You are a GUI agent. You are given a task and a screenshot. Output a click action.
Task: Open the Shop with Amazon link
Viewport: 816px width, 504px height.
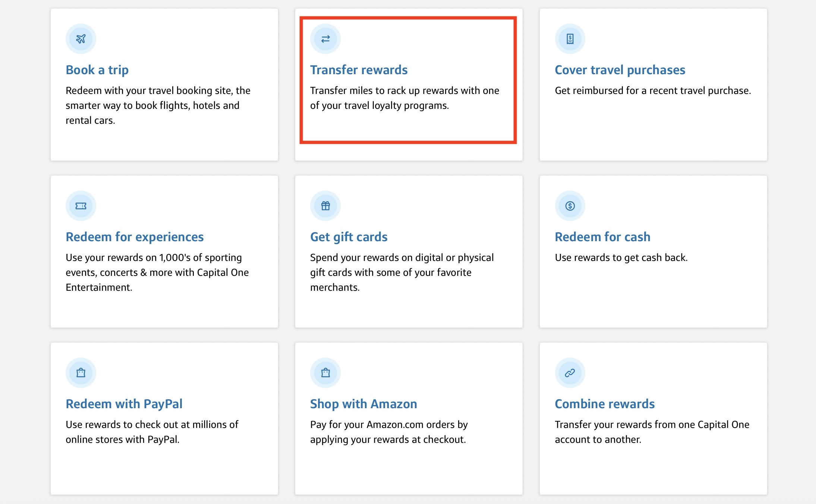(363, 404)
